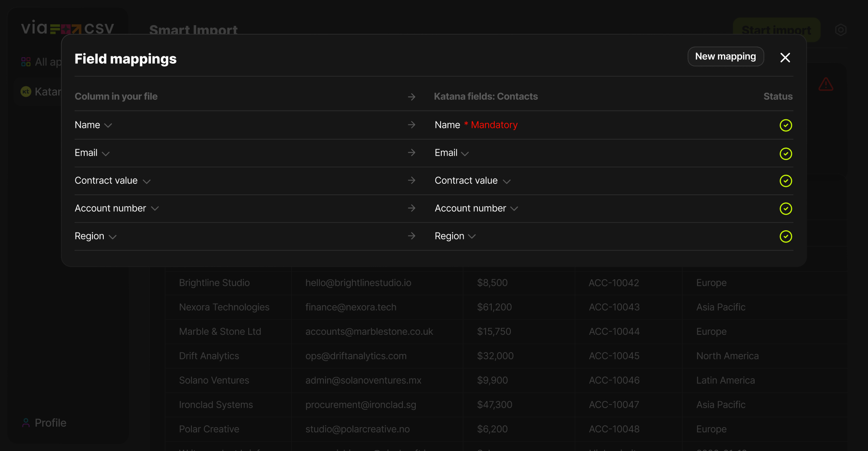Click the Contract value row status check icon
The image size is (868, 451).
tap(786, 181)
